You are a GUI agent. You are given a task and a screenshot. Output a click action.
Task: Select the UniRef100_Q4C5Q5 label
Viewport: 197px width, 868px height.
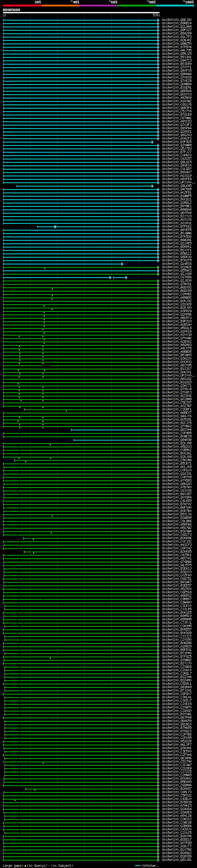(x=177, y=189)
